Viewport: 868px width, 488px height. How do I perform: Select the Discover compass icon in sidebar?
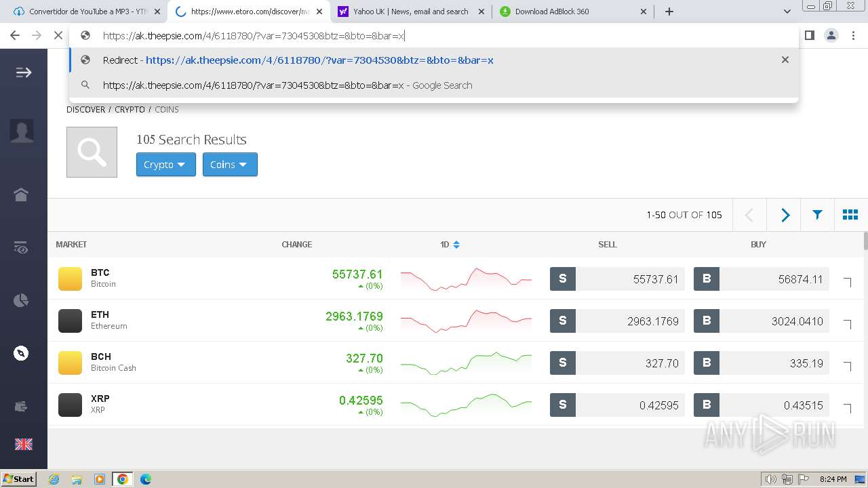point(21,353)
